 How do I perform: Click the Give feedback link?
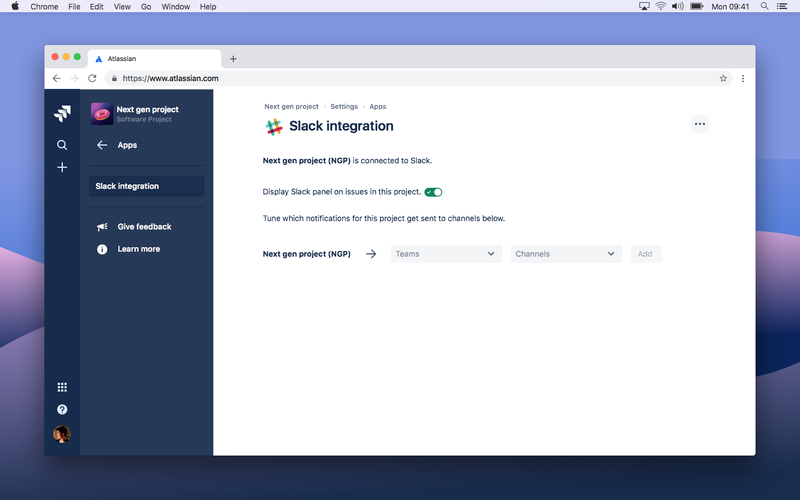(144, 227)
